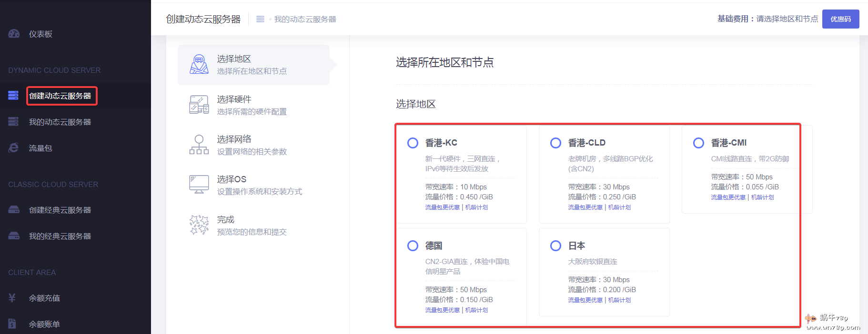868x334 pixels.
Task: Click the 优惠码 button
Action: pos(840,19)
